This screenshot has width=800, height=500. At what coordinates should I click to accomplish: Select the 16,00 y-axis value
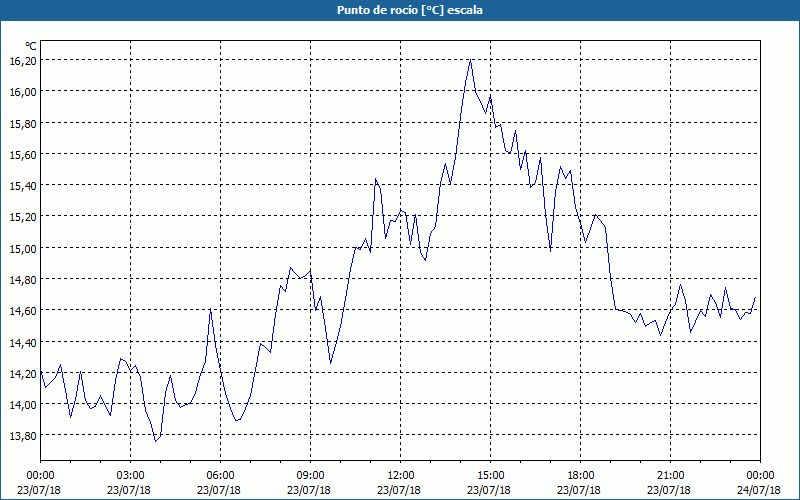[23, 92]
